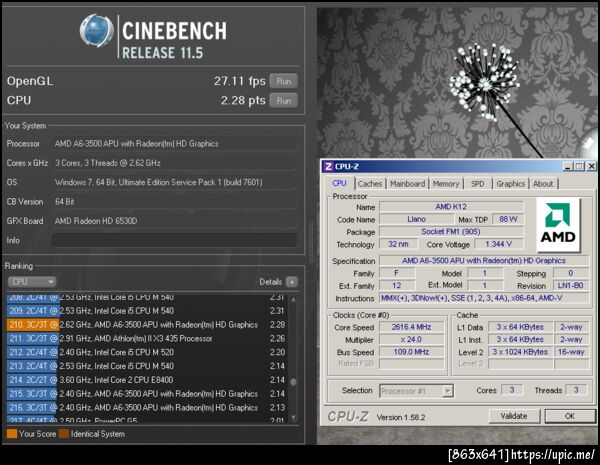Click the Identical System legend swatch
Image resolution: width=600 pixels, height=465 pixels.
[x=64, y=434]
